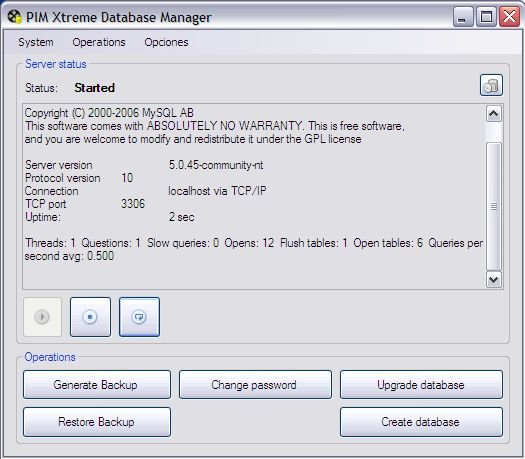Stop the database server

click(90, 317)
